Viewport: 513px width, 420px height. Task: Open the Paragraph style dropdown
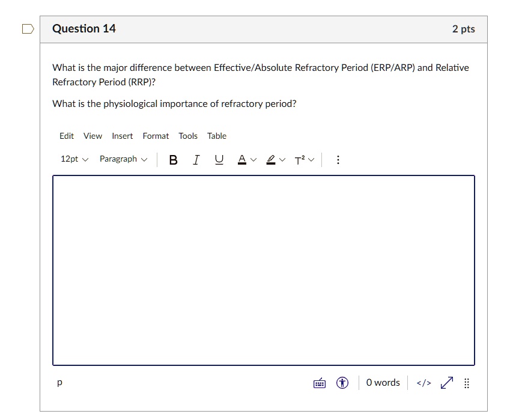tap(123, 159)
